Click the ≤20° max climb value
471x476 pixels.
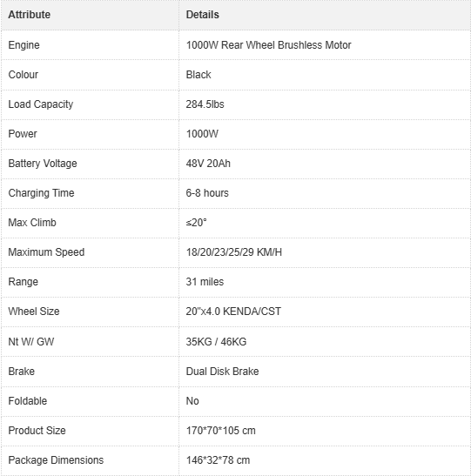point(196,223)
